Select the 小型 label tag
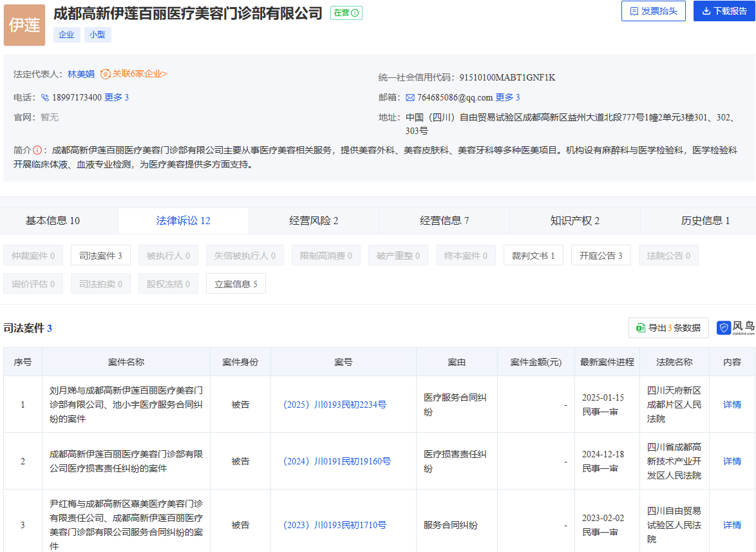Viewport: 756px width, 552px height. [97, 34]
